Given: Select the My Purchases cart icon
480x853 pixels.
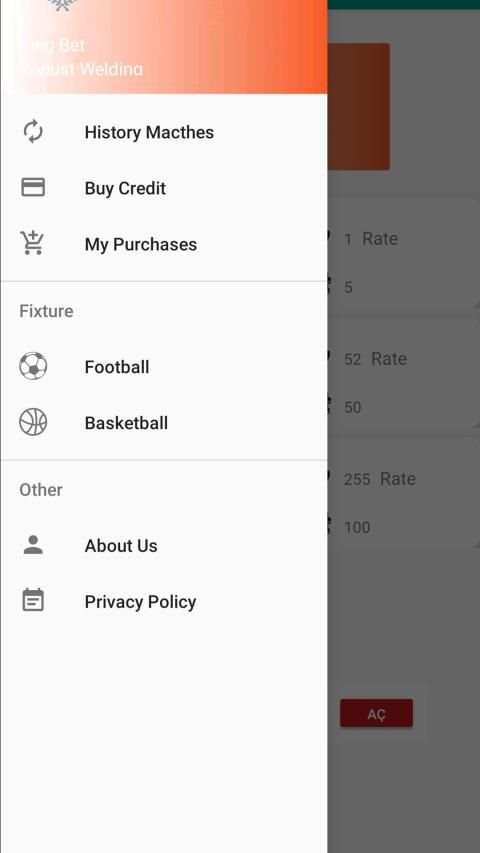Looking at the screenshot, I should 32,243.
